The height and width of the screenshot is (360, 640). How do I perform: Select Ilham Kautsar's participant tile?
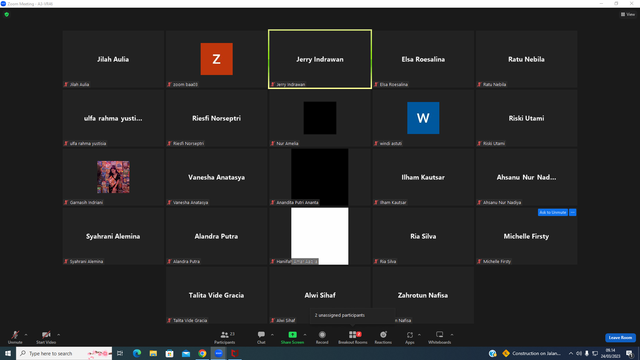pyautogui.click(x=423, y=177)
